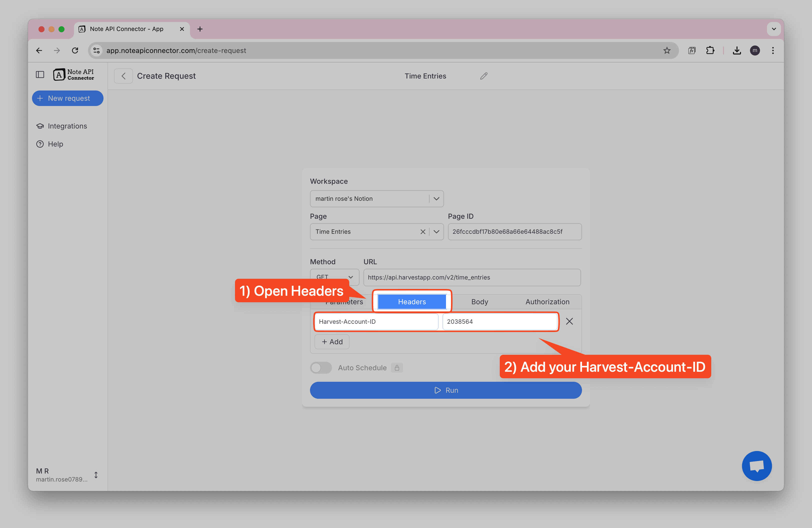Open the browser profile avatar
Screen dimensions: 812x528
pyautogui.click(x=755, y=50)
